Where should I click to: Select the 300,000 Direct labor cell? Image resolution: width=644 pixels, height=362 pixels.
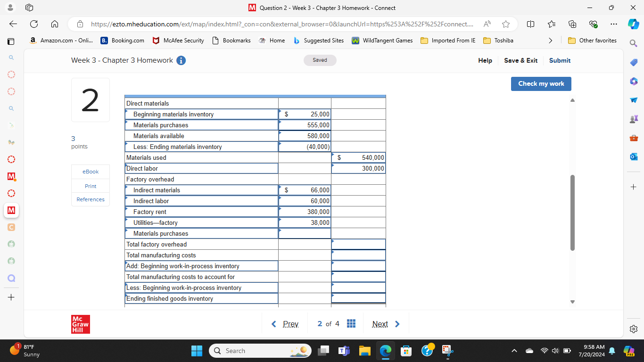[x=358, y=168]
